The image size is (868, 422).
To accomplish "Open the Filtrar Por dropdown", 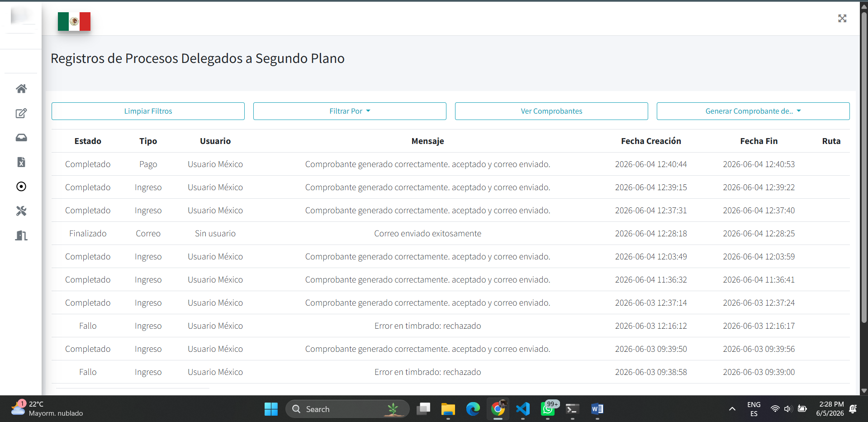I will pos(350,111).
